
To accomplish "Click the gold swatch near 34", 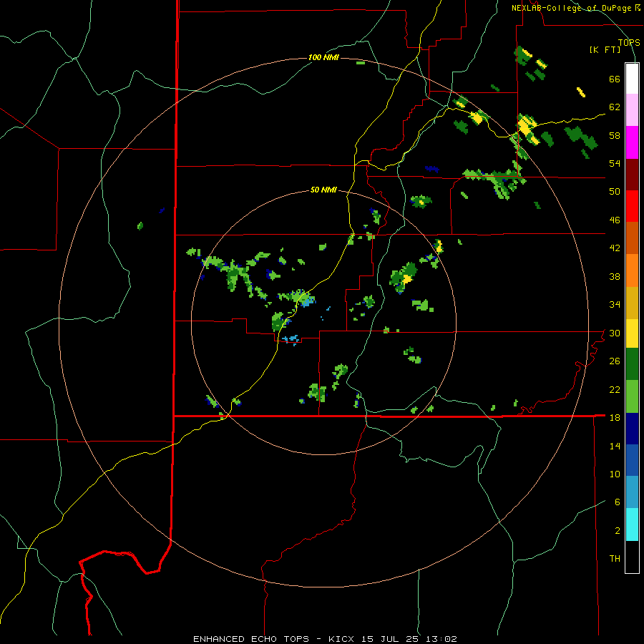I will (x=632, y=303).
